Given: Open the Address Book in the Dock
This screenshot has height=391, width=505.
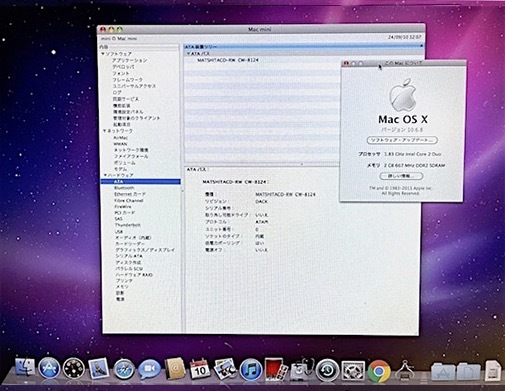Looking at the screenshot, I should [x=175, y=369].
